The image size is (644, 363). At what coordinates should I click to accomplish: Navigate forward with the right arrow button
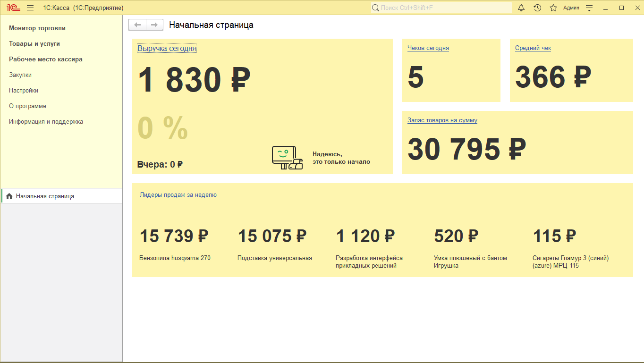pos(154,25)
